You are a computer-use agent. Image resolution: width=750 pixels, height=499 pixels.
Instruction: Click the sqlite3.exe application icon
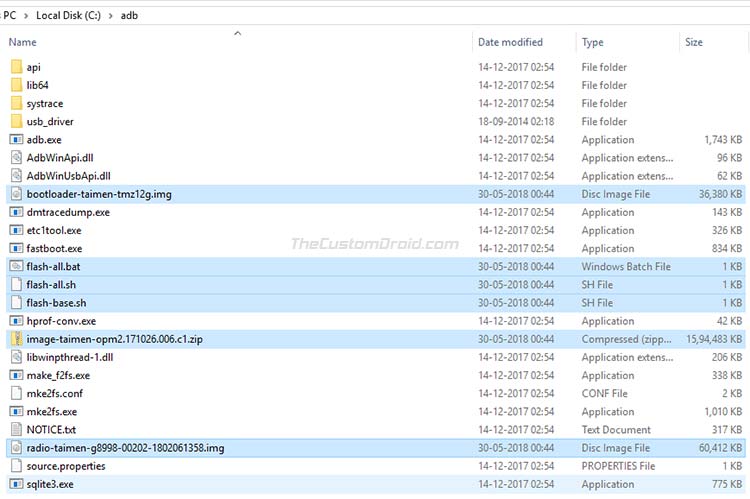click(x=16, y=484)
